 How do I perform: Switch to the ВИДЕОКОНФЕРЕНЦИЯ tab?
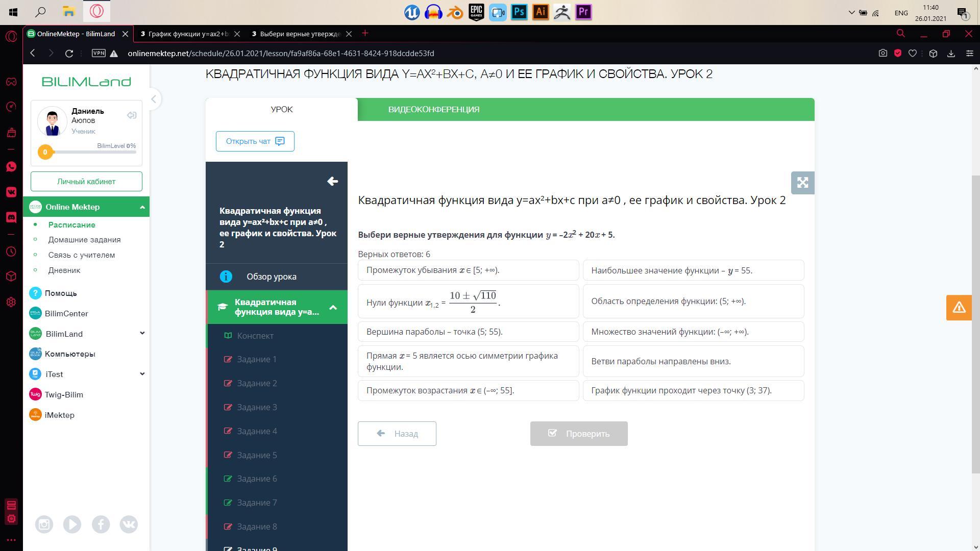coord(433,110)
